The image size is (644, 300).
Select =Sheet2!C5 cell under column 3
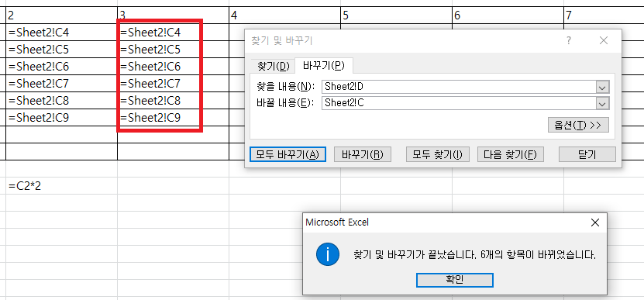(x=173, y=50)
